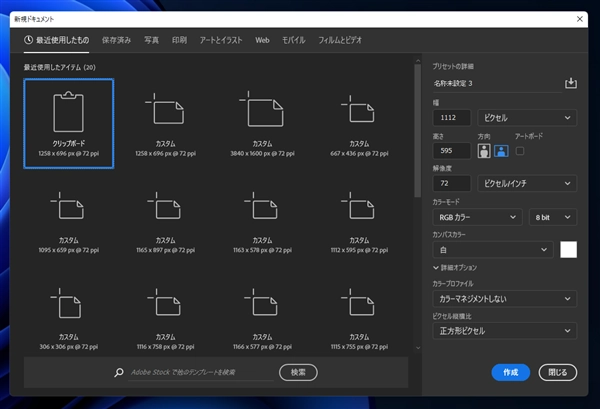Switch to the 保存済み tab
Image resolution: width=600 pixels, height=409 pixels.
(116, 40)
